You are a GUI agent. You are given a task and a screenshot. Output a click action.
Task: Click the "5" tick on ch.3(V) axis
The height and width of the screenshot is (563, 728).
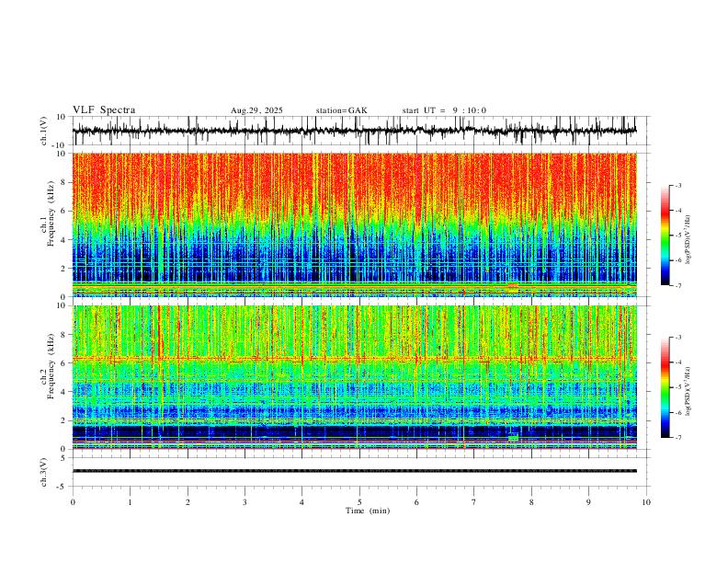point(64,458)
